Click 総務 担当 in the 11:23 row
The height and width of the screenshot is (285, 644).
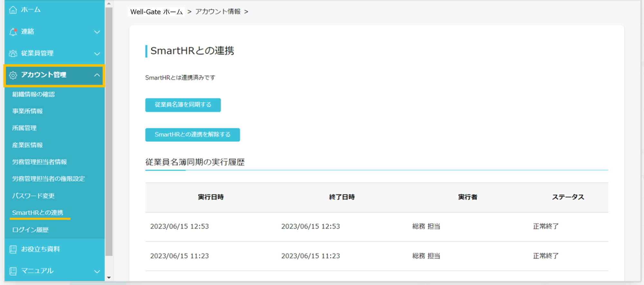click(426, 256)
